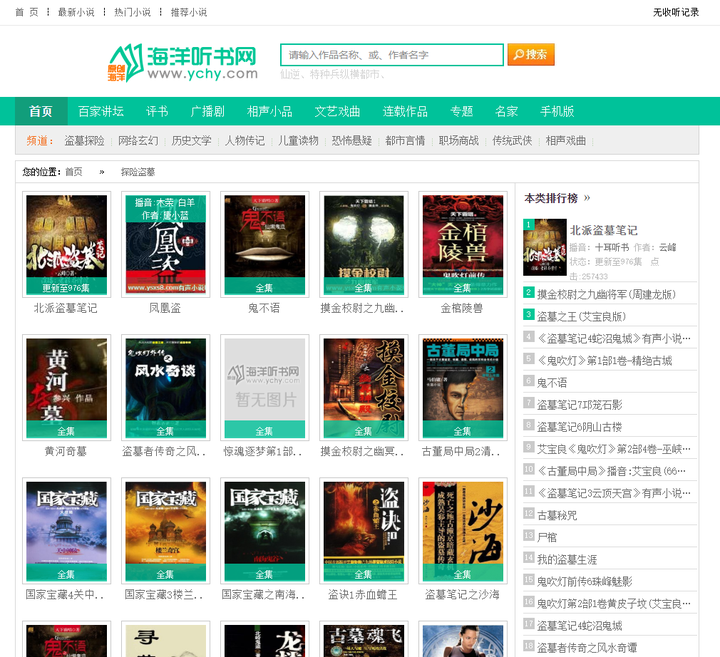
Task: Open the 摸金校尉之九幽 book cover
Action: click(x=364, y=245)
